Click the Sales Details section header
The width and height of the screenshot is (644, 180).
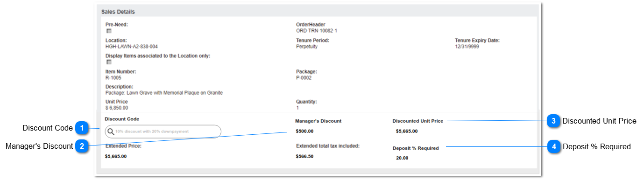tap(118, 12)
